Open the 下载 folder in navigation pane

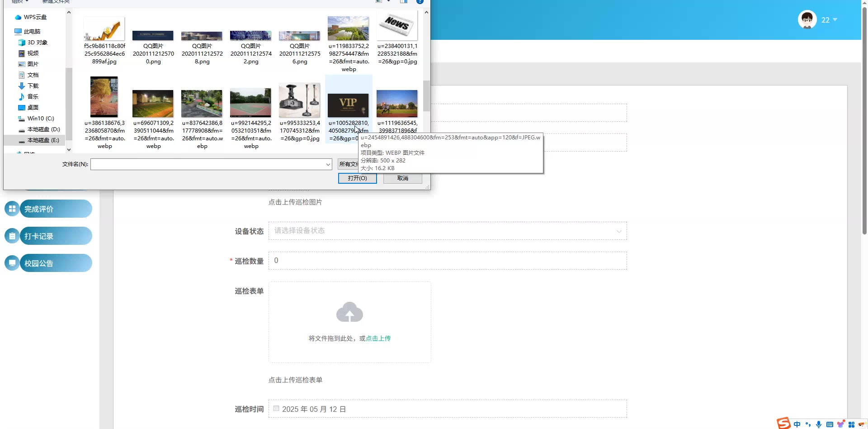click(x=33, y=86)
